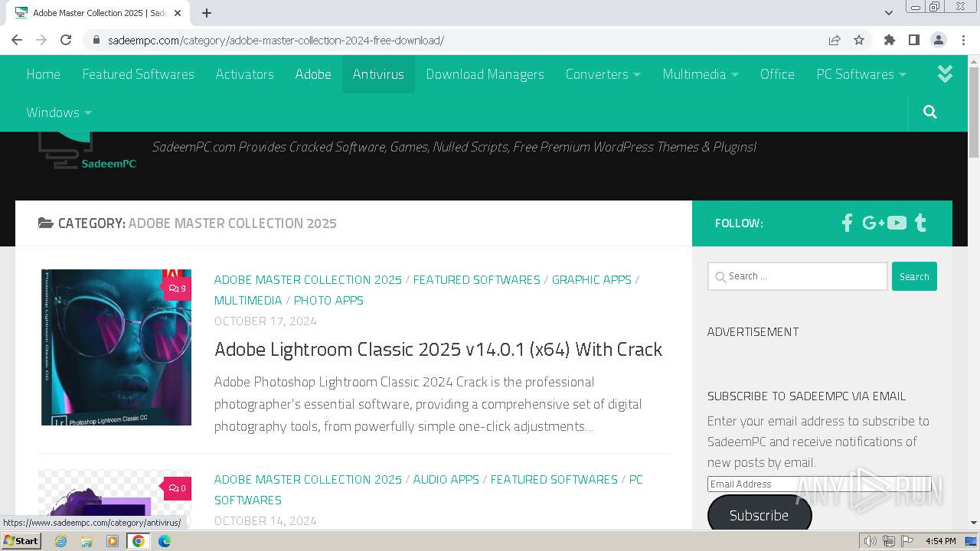This screenshot has width=980, height=551.
Task: Visit SadeemPC Tumblr page
Action: (x=921, y=223)
